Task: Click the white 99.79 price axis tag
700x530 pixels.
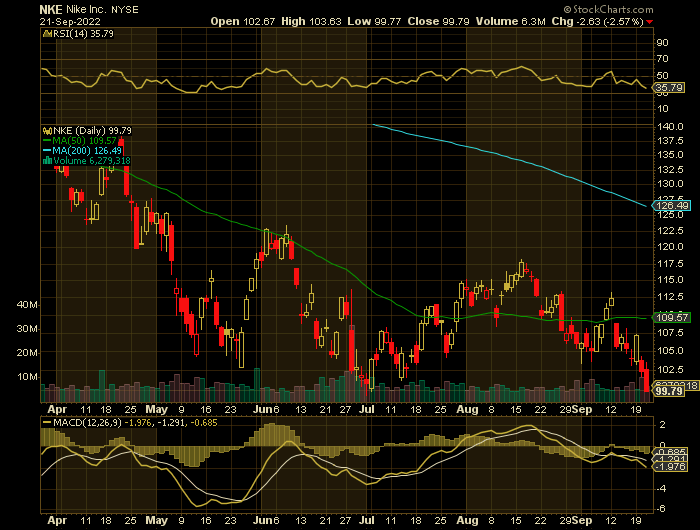Action: (x=669, y=391)
